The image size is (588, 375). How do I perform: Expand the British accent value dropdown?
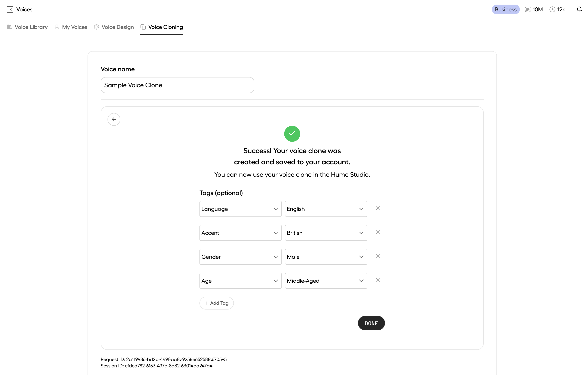pyautogui.click(x=326, y=233)
